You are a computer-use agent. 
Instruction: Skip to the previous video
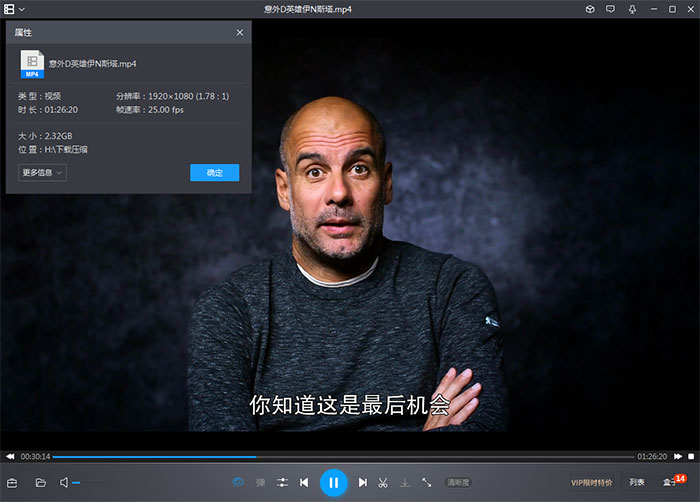point(304,482)
